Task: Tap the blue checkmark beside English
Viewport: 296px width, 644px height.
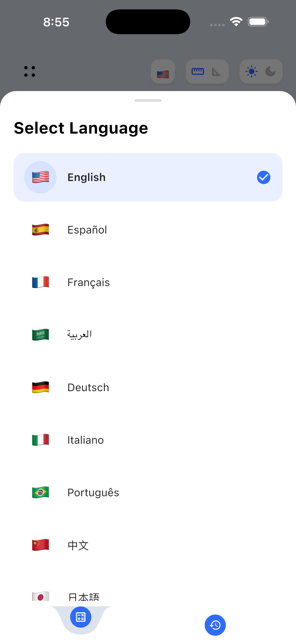Action: tap(263, 177)
